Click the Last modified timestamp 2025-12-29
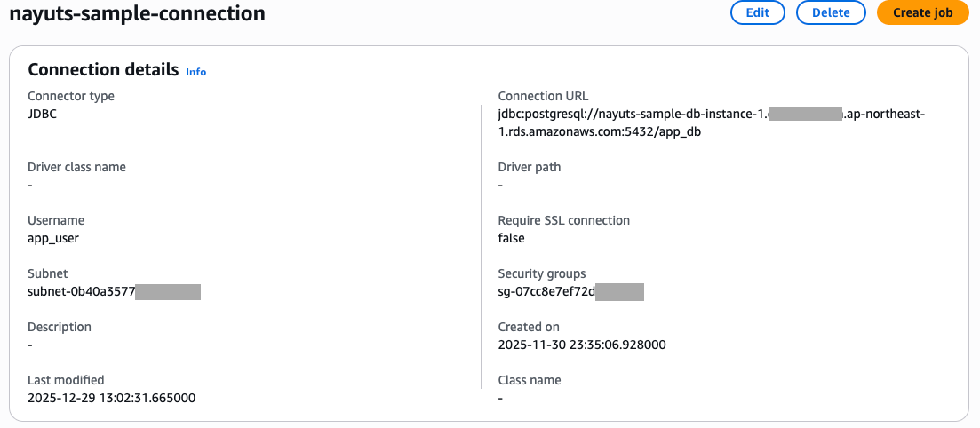The height and width of the screenshot is (428, 980). pos(111,398)
